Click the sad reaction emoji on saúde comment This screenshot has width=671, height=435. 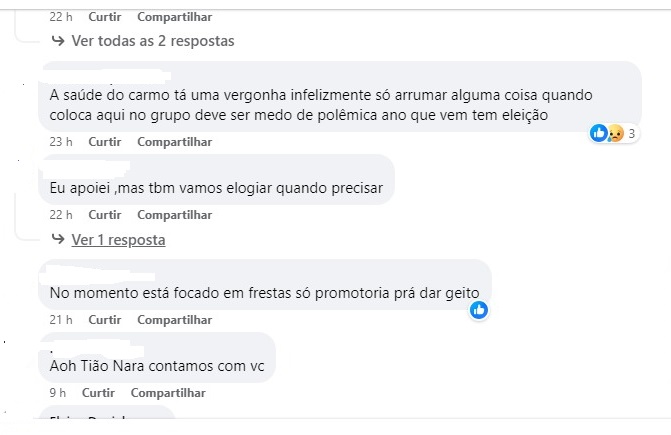pyautogui.click(x=615, y=133)
